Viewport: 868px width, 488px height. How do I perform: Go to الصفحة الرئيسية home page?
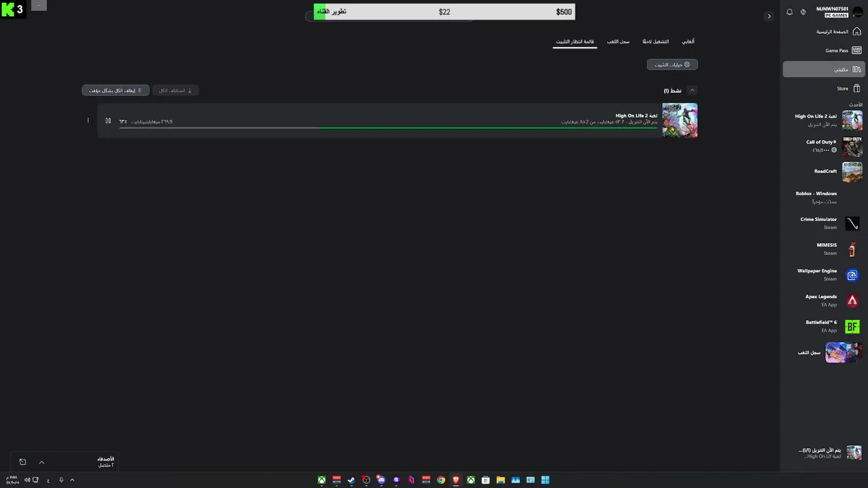[823, 32]
